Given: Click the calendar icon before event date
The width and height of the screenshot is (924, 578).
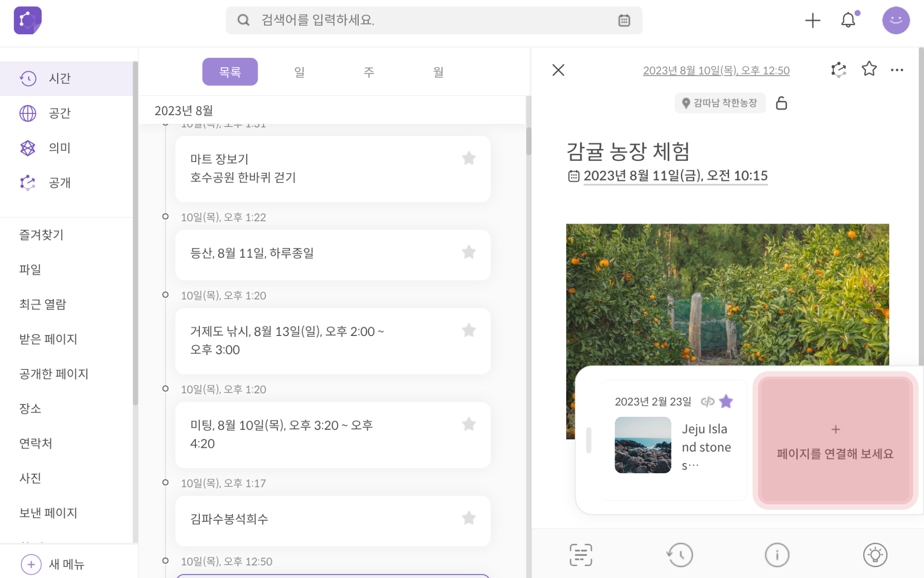Looking at the screenshot, I should (573, 176).
